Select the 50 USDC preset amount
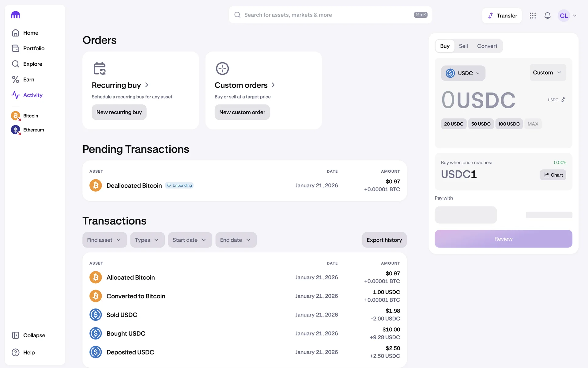This screenshot has width=588, height=368. tap(481, 124)
